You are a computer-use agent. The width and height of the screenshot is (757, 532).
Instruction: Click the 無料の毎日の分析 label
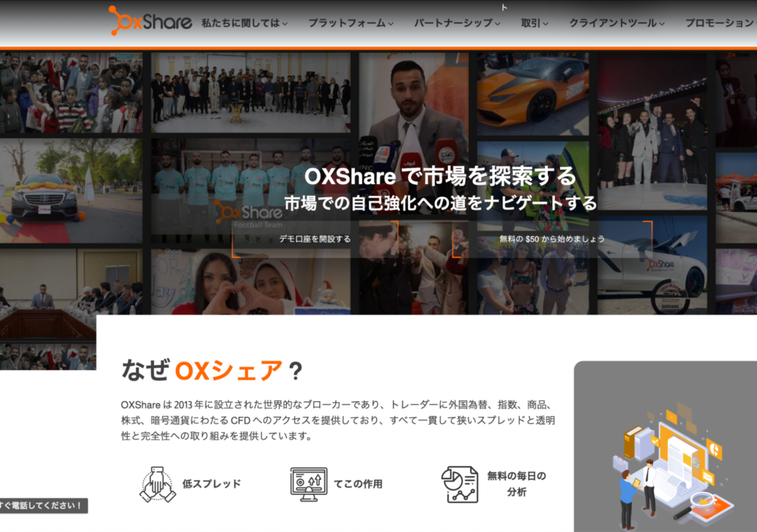click(517, 484)
